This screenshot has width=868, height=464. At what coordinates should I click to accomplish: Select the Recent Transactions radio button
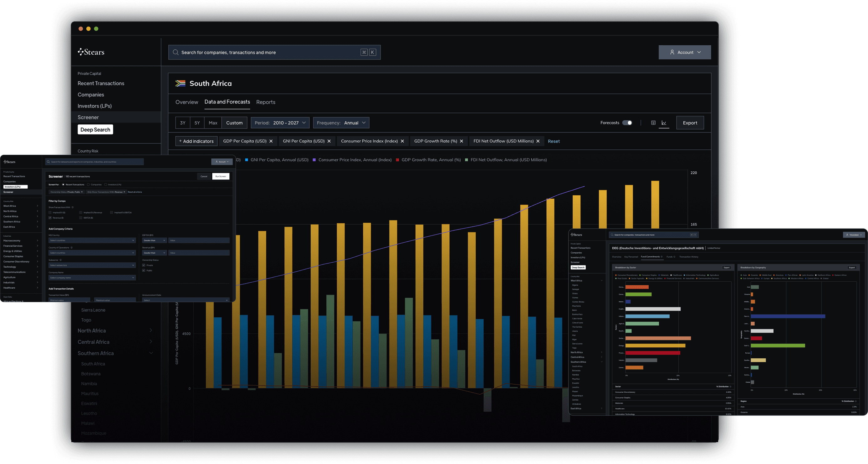[x=63, y=184]
